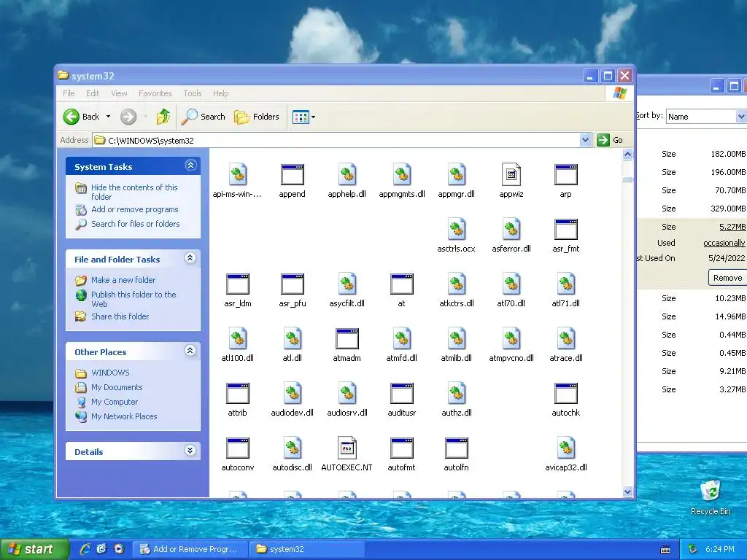Open the Help menu
Screen dimensions: 747x560
tap(220, 93)
